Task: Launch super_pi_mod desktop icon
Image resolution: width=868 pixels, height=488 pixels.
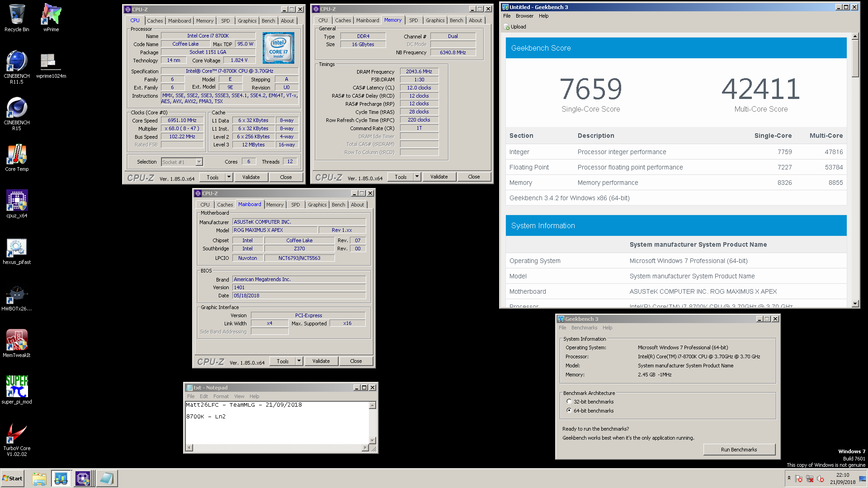Action: click(17, 390)
